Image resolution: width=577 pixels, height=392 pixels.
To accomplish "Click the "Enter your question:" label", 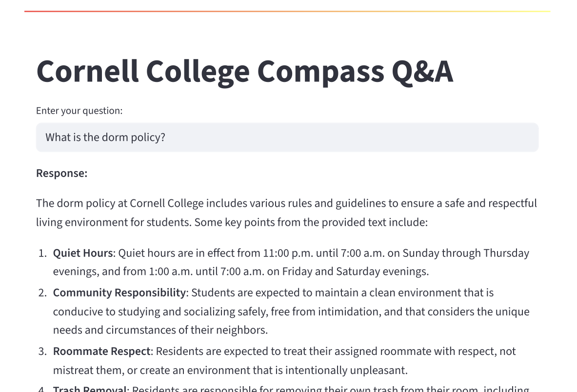I will (x=79, y=111).
